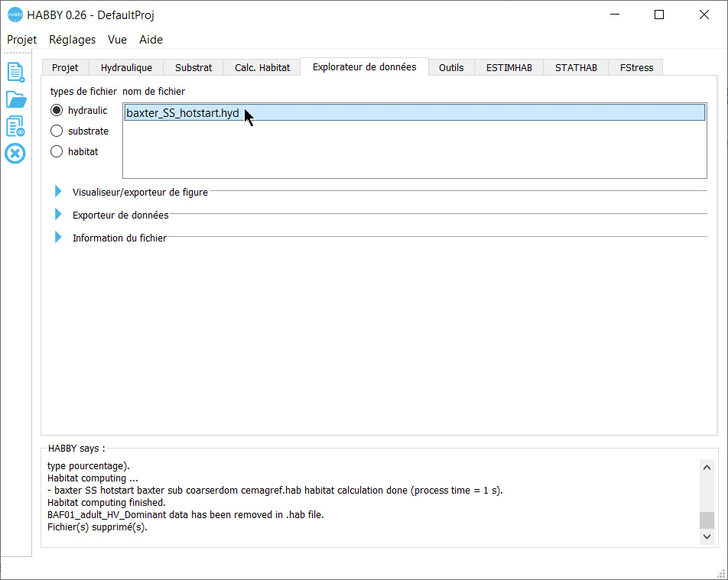Click the open project folder icon
728x580 pixels.
click(15, 99)
